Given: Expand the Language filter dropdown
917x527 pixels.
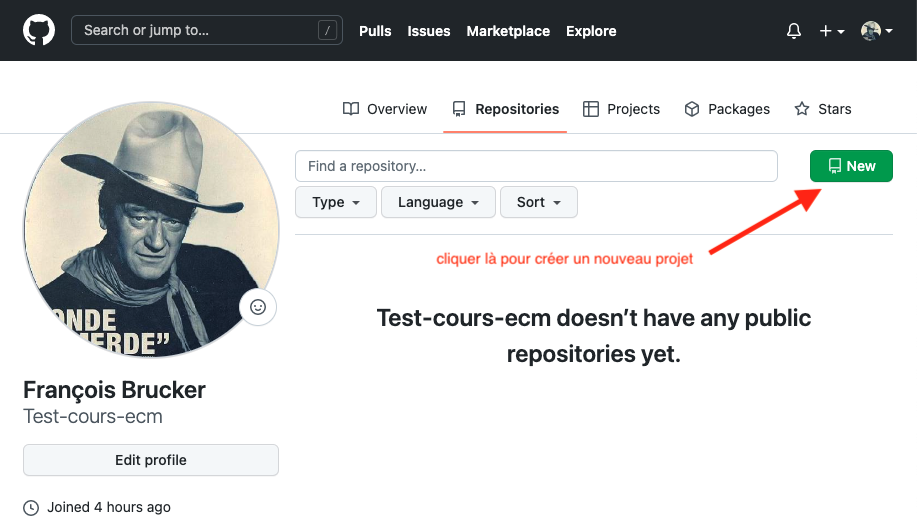Looking at the screenshot, I should coord(438,202).
